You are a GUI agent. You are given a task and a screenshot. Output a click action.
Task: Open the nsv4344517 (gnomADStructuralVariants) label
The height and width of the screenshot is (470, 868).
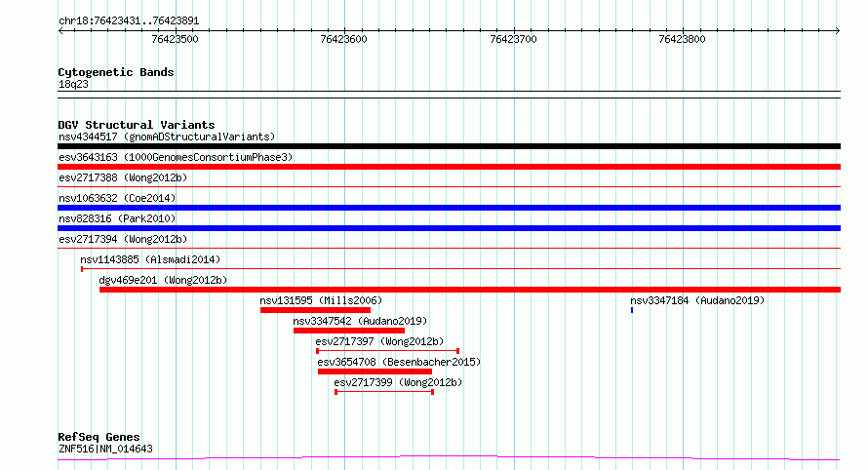point(167,137)
